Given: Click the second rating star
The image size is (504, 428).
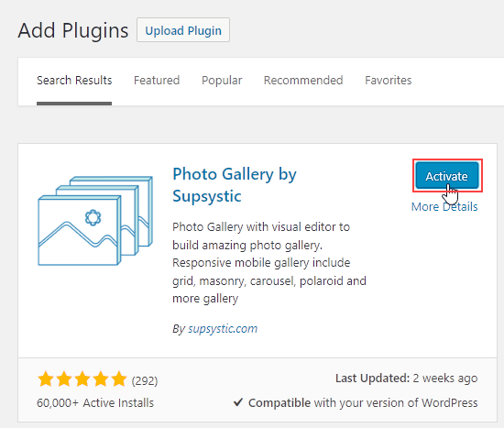Looking at the screenshot, I should point(64,379).
